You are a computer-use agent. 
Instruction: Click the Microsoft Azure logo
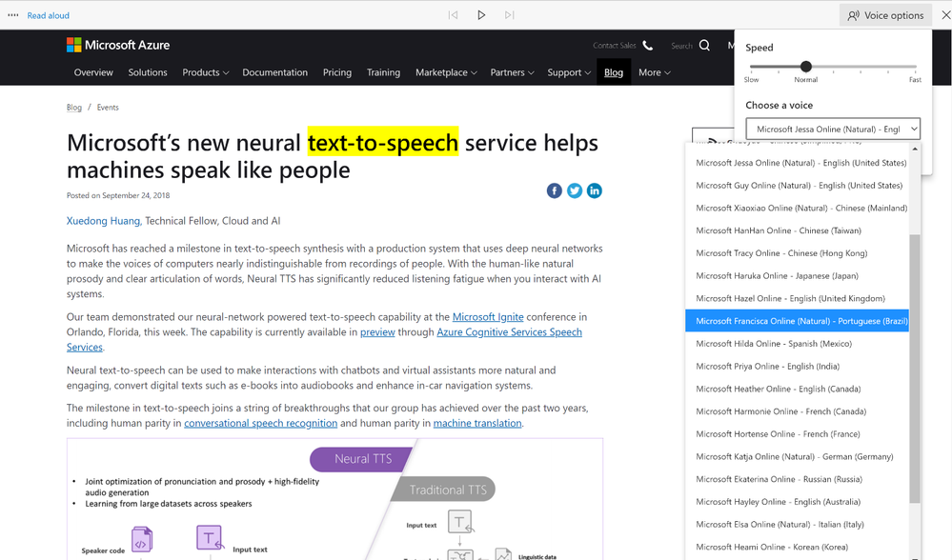point(118,45)
